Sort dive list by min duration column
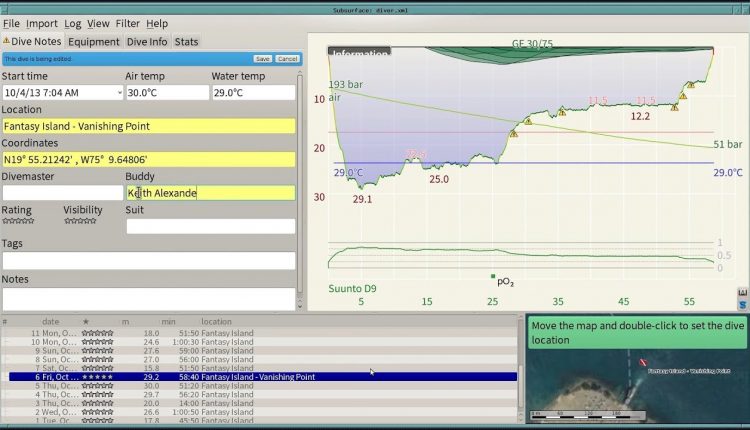 tap(168, 322)
